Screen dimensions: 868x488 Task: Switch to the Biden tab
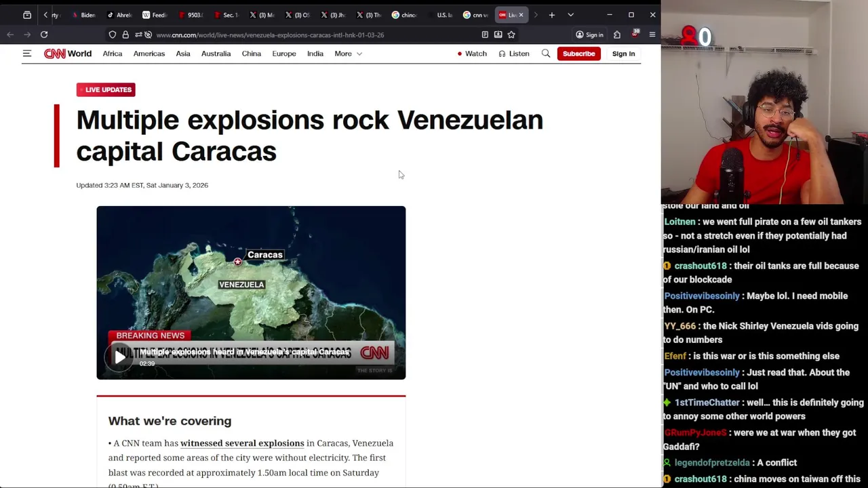84,15
